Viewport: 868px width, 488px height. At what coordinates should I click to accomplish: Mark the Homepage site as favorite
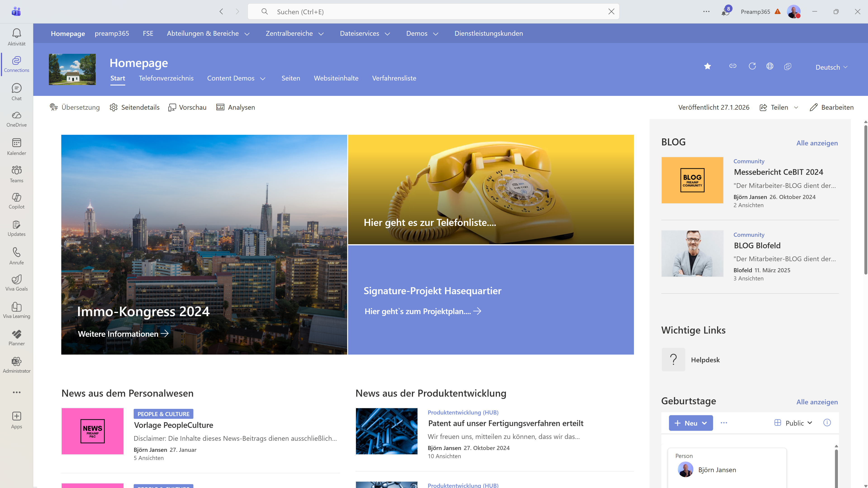[x=708, y=66]
